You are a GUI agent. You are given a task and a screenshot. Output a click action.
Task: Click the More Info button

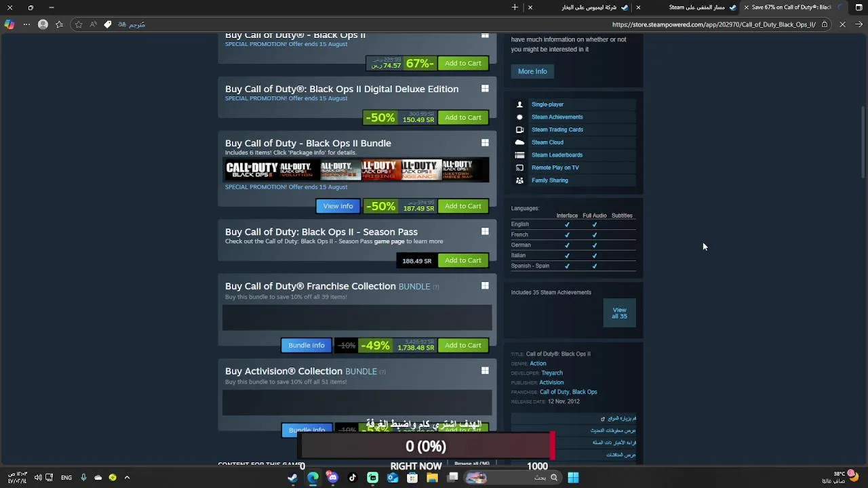tap(532, 71)
